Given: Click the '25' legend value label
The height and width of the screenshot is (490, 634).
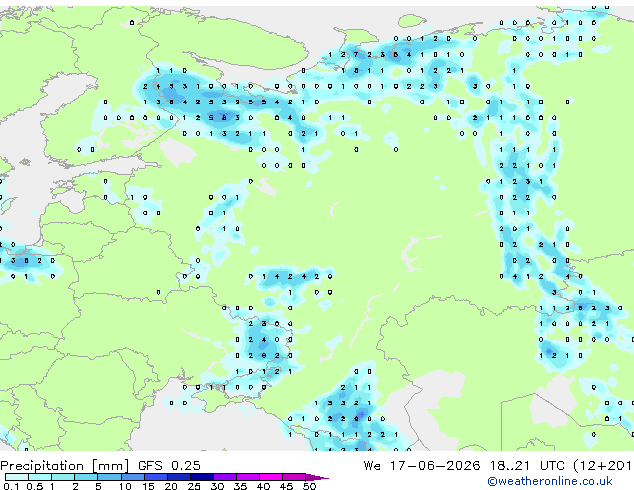Looking at the screenshot, I should 194,486.
